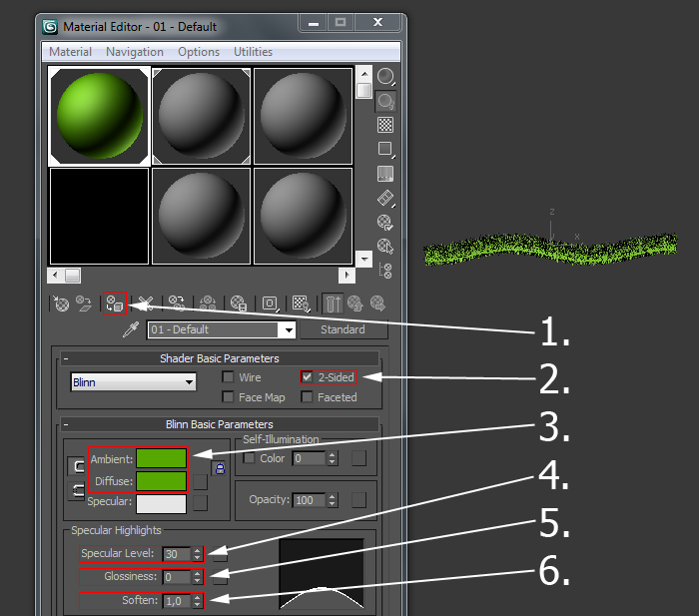Click the Make Preview icon
The width and height of the screenshot is (699, 616).
pos(385,198)
